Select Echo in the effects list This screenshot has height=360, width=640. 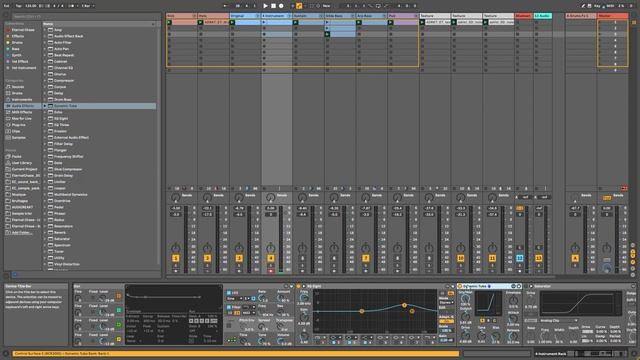pos(58,112)
